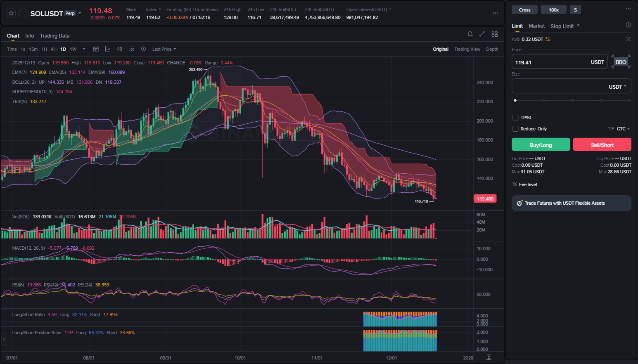Enable the TP/SL checkbox

(515, 118)
